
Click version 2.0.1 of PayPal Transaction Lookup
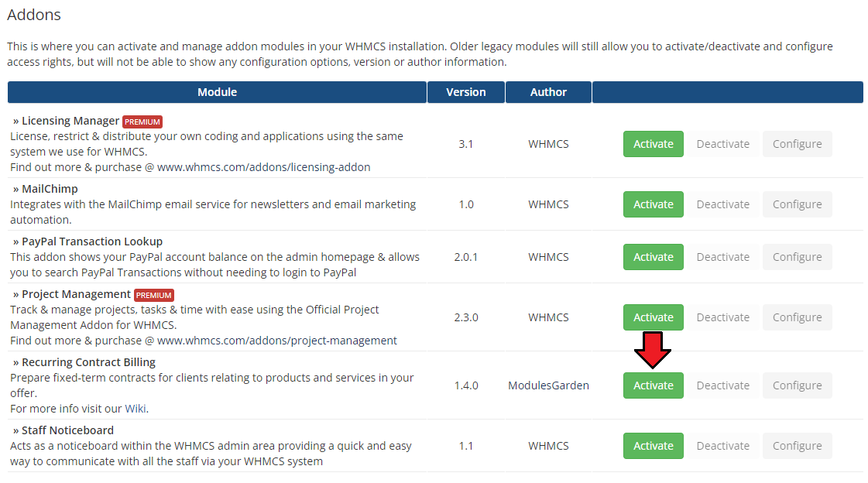pyautogui.click(x=466, y=257)
